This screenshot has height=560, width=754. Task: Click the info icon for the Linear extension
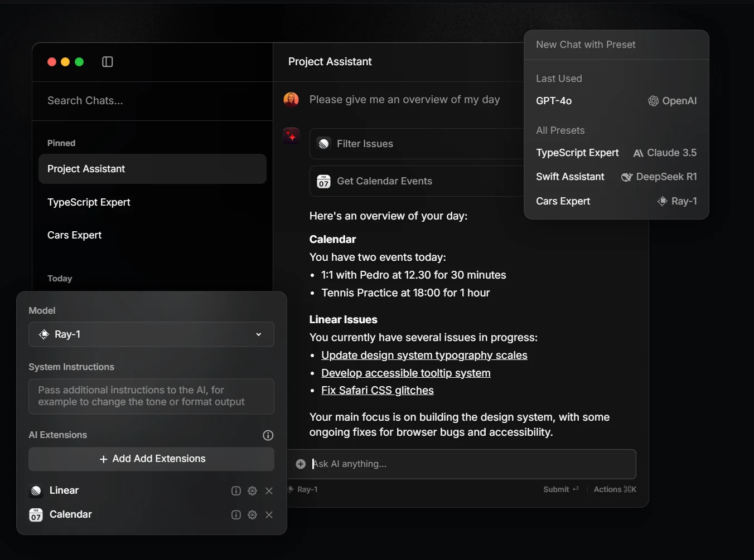(235, 491)
